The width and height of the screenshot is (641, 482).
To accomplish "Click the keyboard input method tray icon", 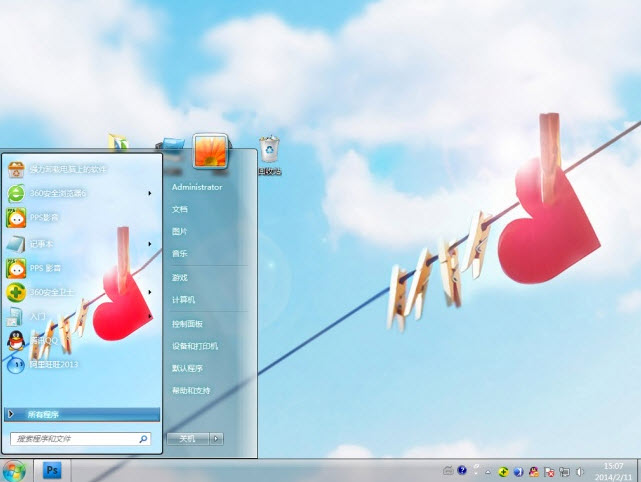I will [448, 471].
